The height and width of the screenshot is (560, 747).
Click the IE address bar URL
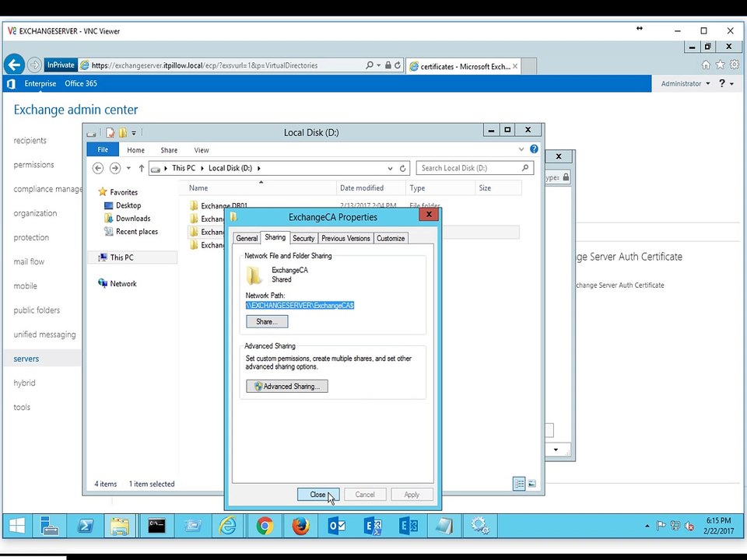click(205, 65)
